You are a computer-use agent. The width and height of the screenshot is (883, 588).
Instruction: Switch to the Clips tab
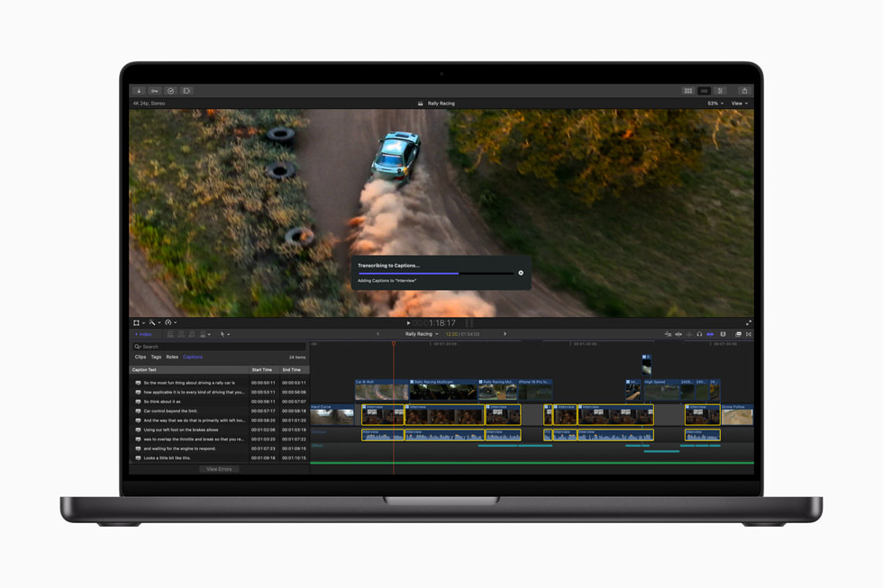click(x=141, y=357)
